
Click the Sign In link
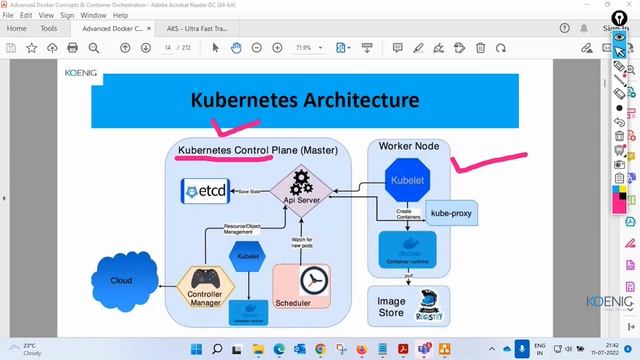(616, 29)
